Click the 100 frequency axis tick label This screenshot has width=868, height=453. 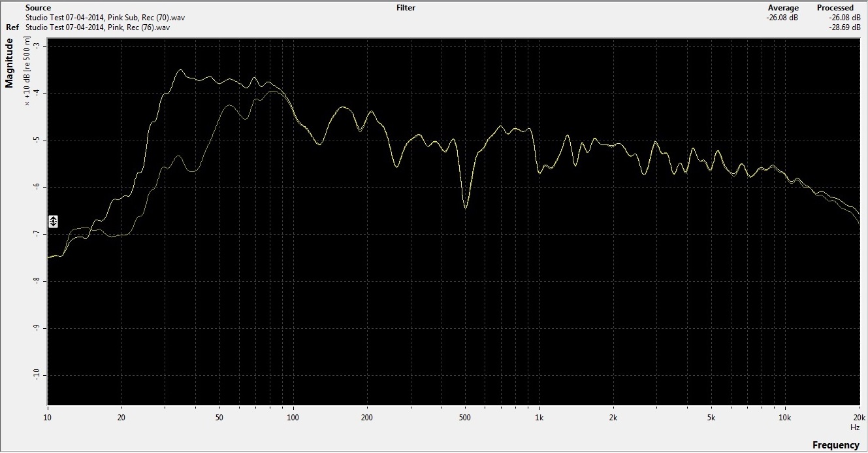293,416
